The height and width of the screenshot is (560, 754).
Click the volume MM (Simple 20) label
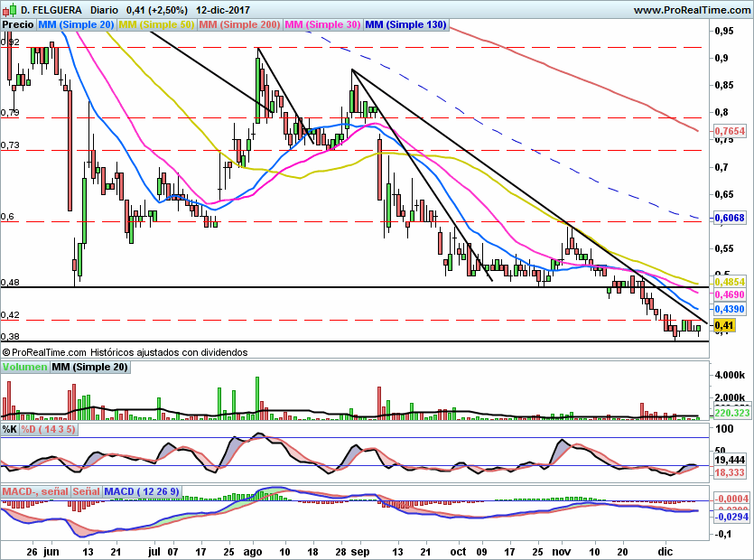89,367
